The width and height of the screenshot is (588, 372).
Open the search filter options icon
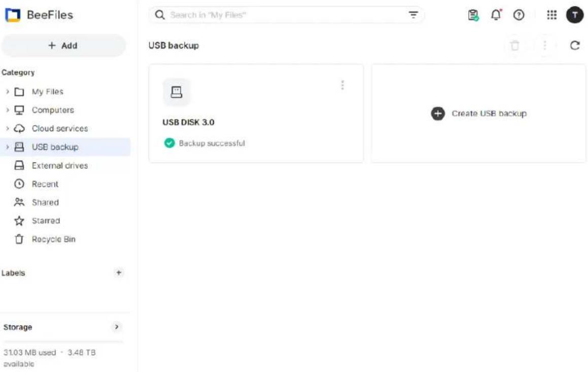[413, 15]
